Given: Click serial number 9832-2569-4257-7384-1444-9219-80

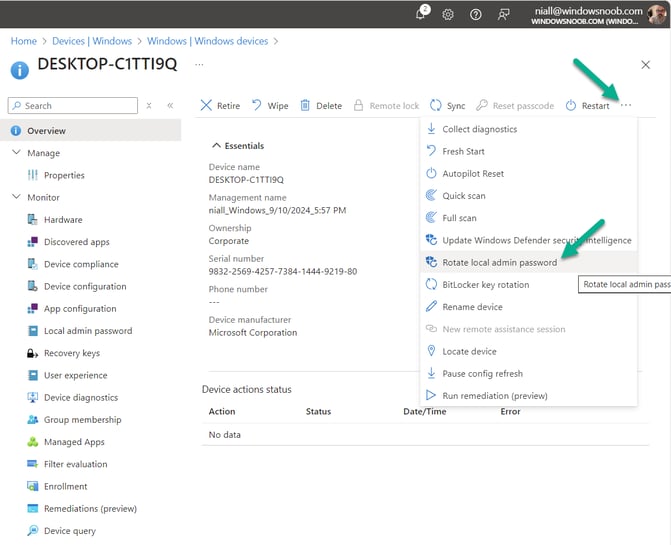Looking at the screenshot, I should (282, 271).
